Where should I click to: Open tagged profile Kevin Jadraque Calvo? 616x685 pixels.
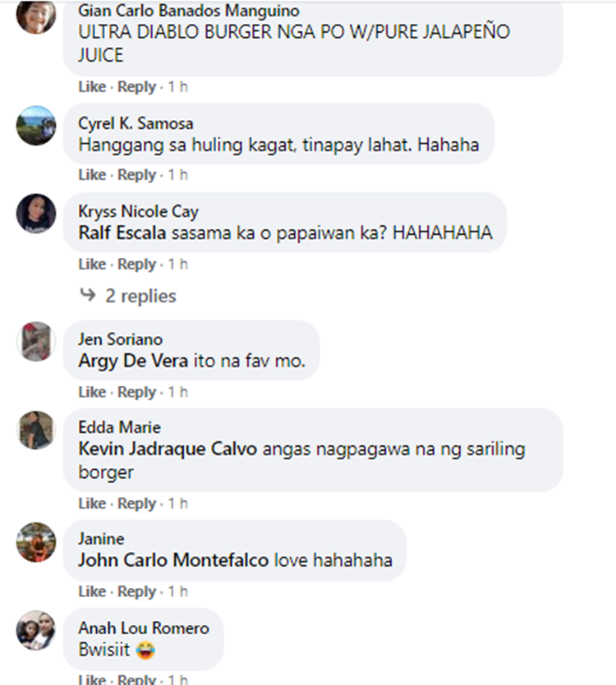tap(168, 449)
